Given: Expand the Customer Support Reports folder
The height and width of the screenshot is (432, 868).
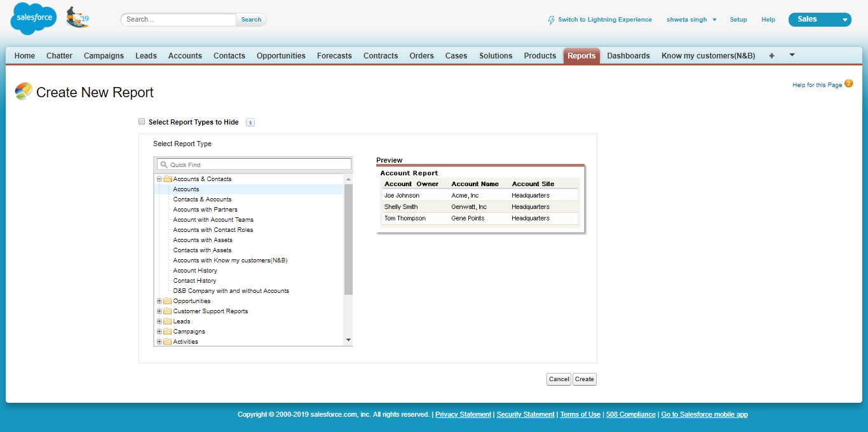Looking at the screenshot, I should coord(159,311).
